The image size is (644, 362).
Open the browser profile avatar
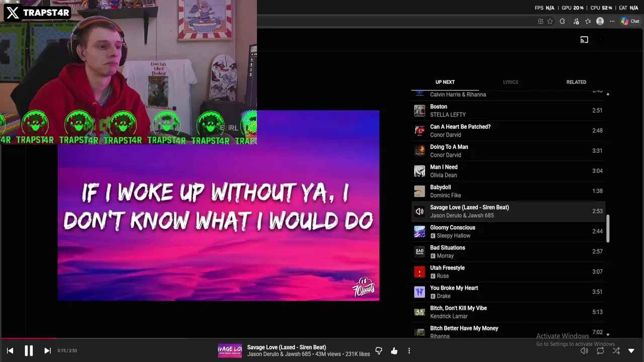tap(600, 21)
